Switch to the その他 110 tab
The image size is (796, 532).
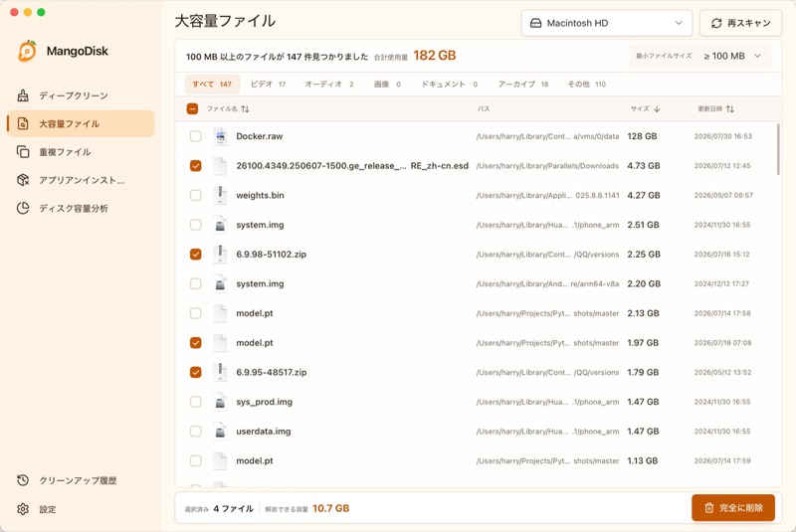click(x=587, y=85)
